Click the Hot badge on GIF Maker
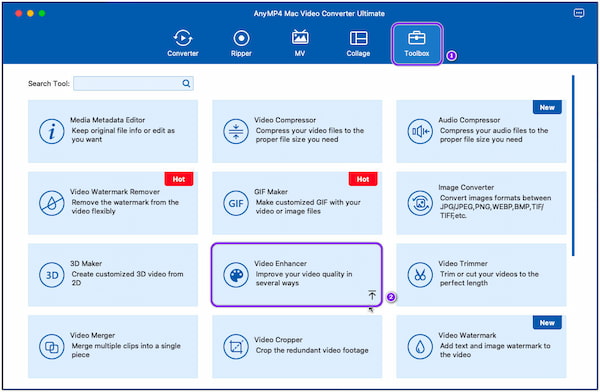Screen dimensions: 600x392 coord(363,179)
